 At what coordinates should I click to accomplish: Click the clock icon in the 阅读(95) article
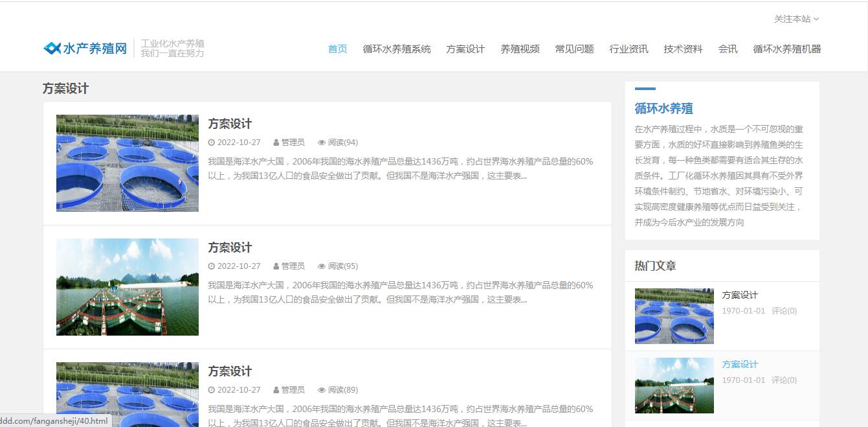211,266
